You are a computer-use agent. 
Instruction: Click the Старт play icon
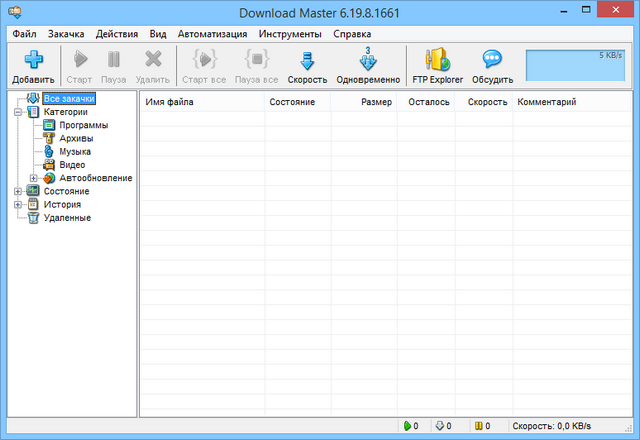pyautogui.click(x=79, y=60)
